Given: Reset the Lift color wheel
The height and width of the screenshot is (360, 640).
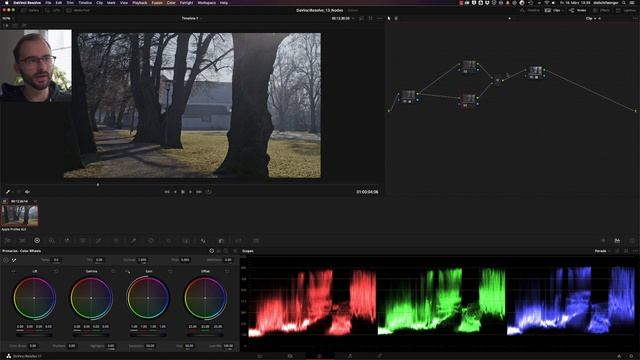Looking at the screenshot, I should [56, 271].
